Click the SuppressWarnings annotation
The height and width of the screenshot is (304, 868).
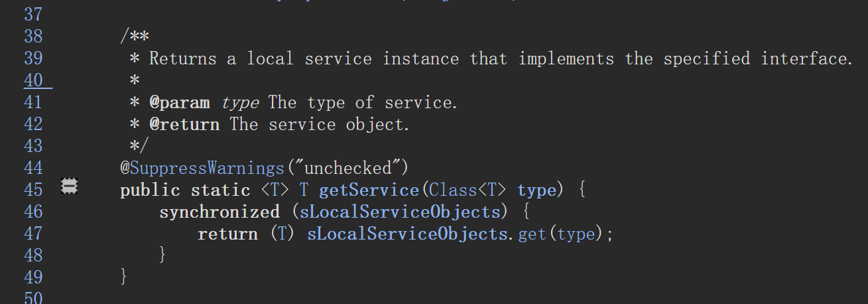[x=202, y=169]
